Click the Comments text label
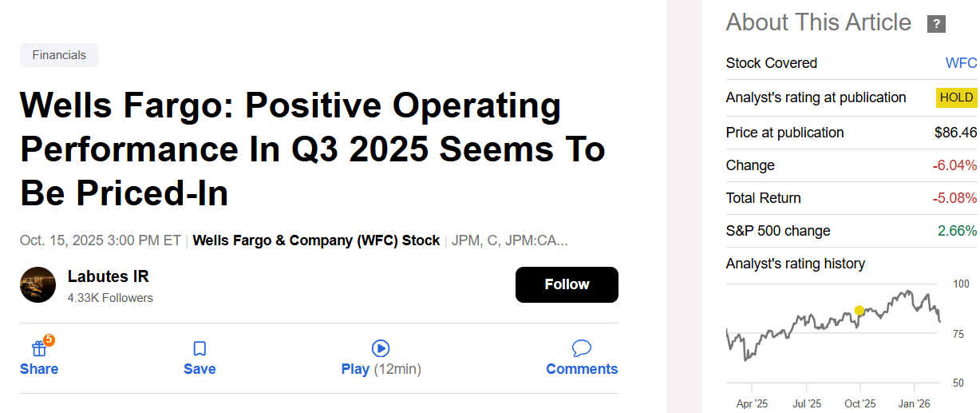Image resolution: width=980 pixels, height=413 pixels. click(582, 369)
